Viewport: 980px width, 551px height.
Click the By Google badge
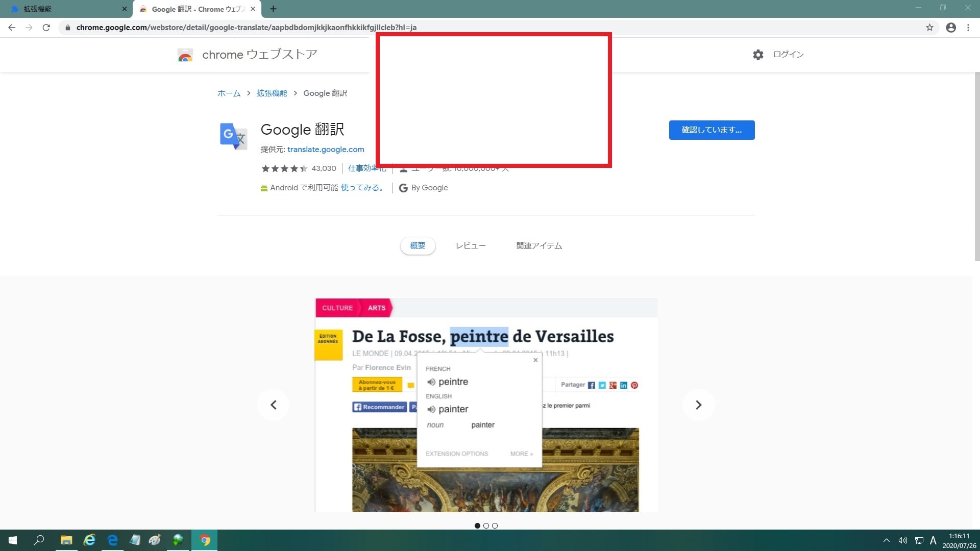[423, 188]
